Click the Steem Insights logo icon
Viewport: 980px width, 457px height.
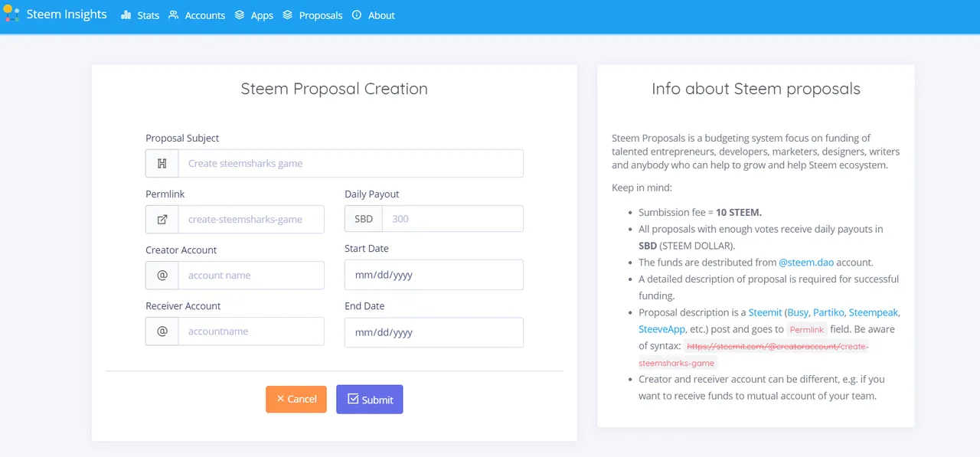(11, 15)
